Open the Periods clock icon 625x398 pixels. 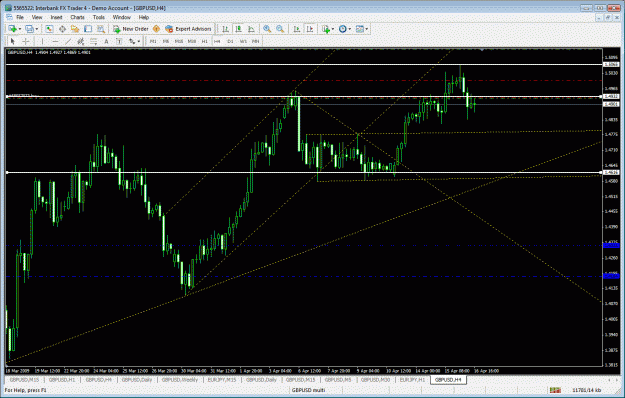click(342, 29)
